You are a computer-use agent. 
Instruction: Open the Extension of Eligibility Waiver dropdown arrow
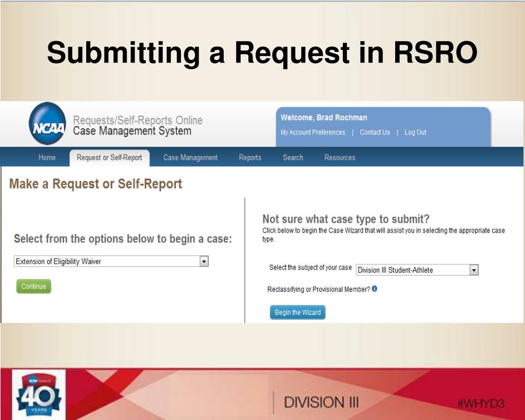204,261
